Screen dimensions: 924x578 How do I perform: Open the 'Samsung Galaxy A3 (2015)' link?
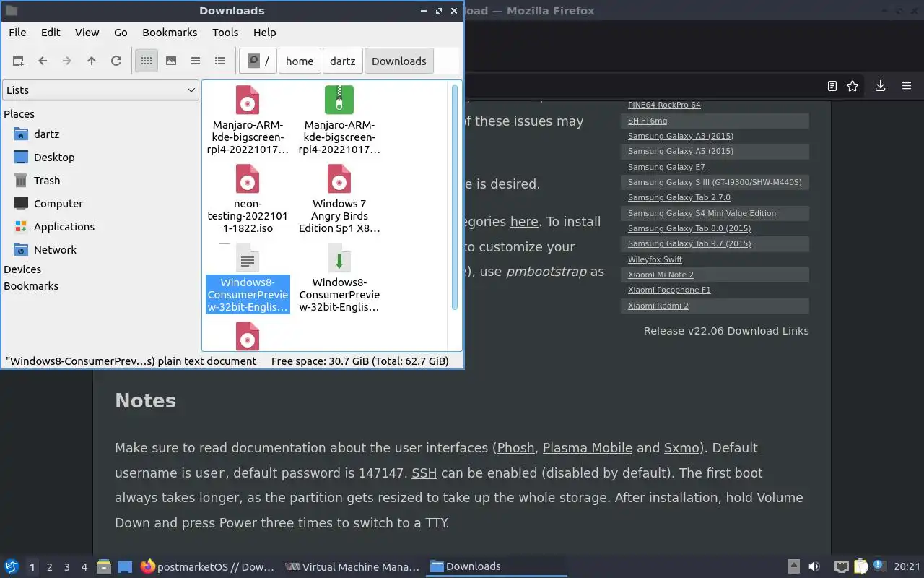point(681,137)
